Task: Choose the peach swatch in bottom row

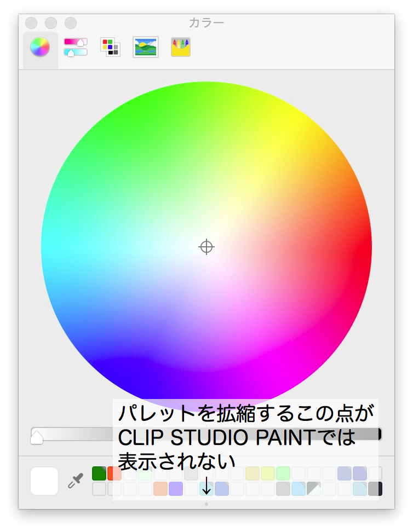Action: coord(160,489)
